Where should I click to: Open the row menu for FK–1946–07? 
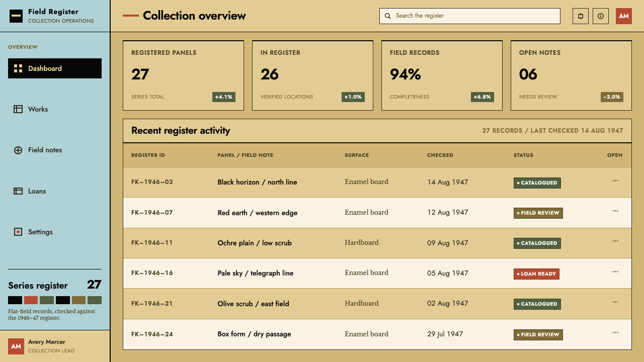coord(615,211)
